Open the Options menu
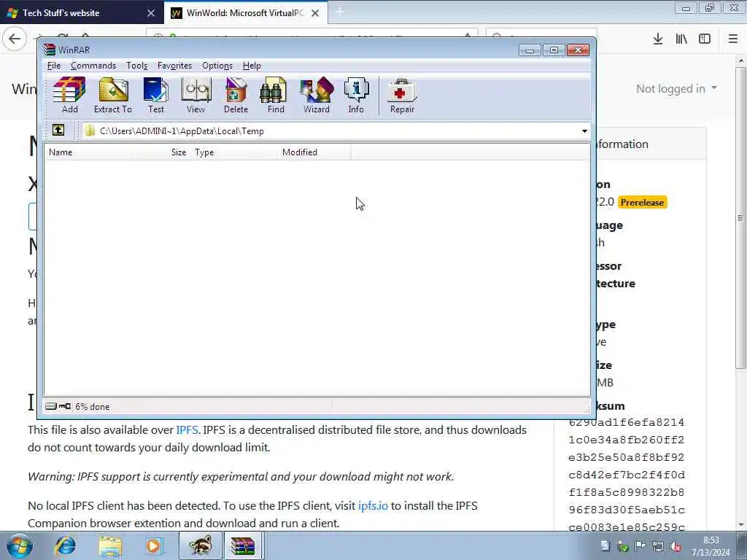This screenshot has width=747, height=560. pos(217,66)
